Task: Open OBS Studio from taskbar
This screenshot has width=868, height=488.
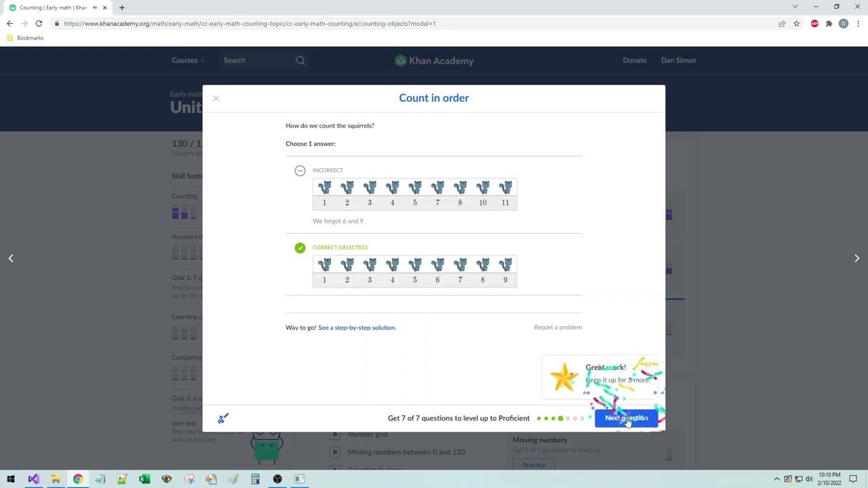Action: pyautogui.click(x=277, y=480)
